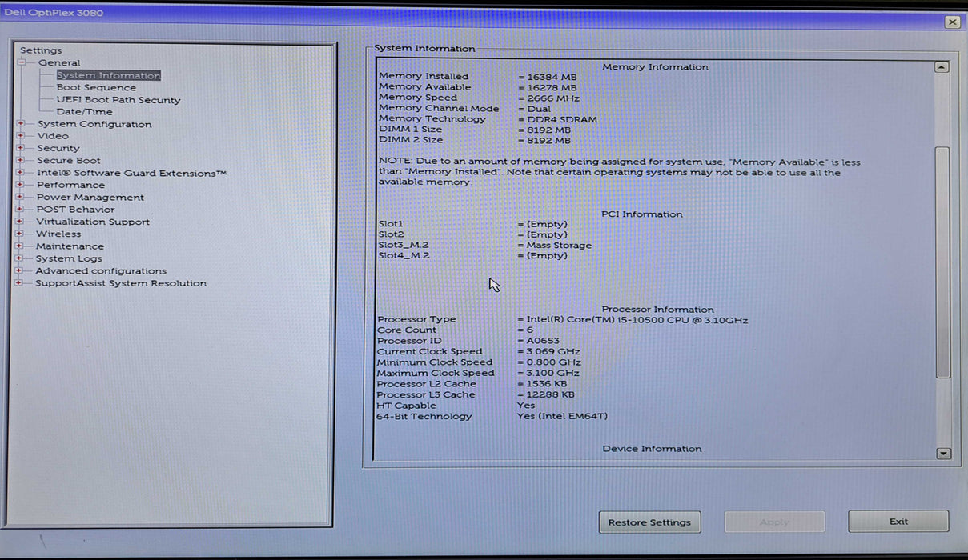
Task: Select System Information in tree
Action: tap(108, 76)
